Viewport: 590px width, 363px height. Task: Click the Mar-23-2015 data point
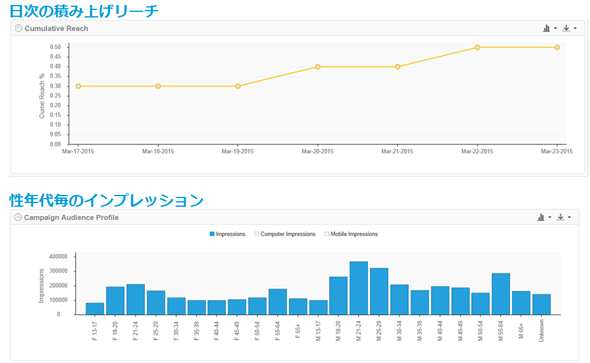(557, 47)
